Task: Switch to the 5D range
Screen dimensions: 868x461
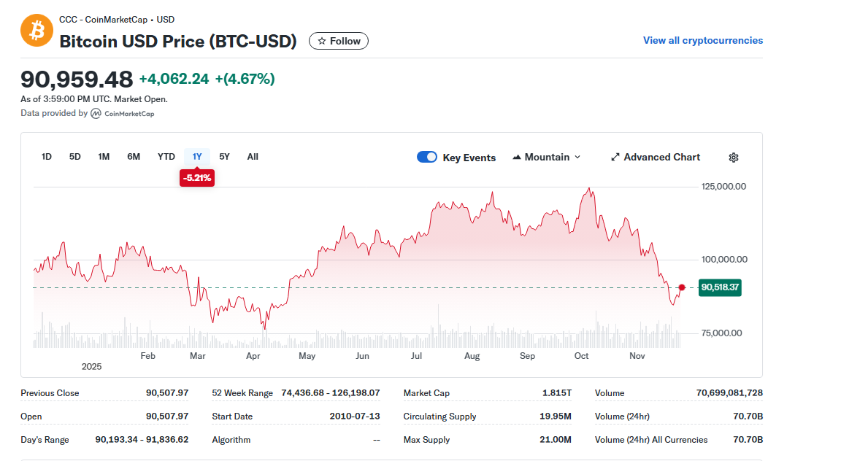Action: click(74, 157)
